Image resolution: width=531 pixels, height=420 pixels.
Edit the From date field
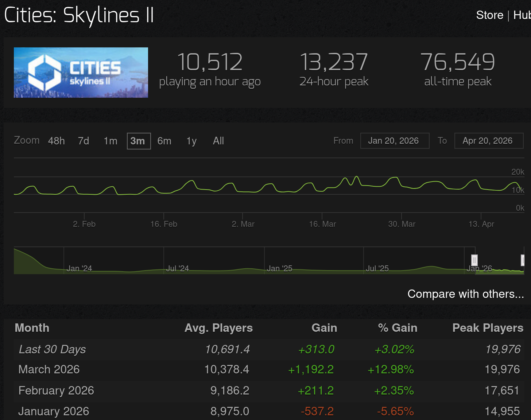[395, 141]
